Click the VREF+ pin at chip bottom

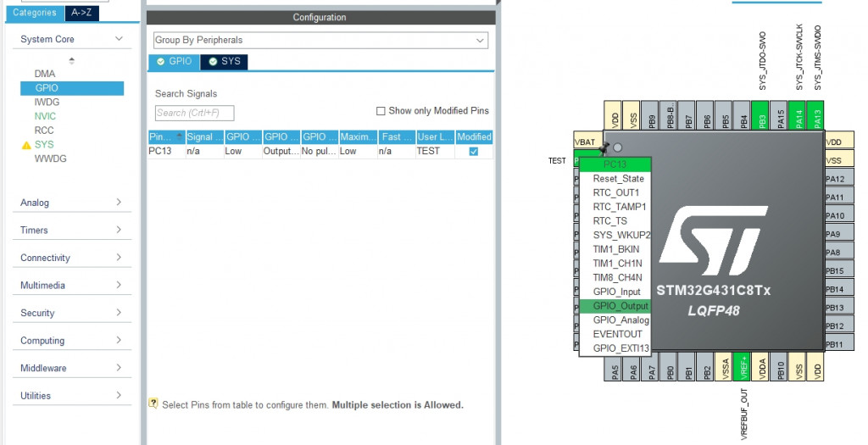click(743, 366)
